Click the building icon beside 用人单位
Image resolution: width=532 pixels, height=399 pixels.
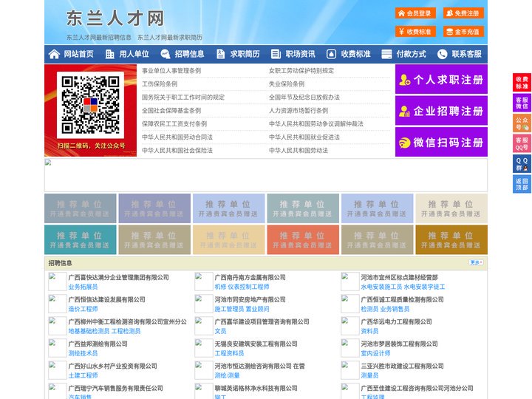coord(109,54)
